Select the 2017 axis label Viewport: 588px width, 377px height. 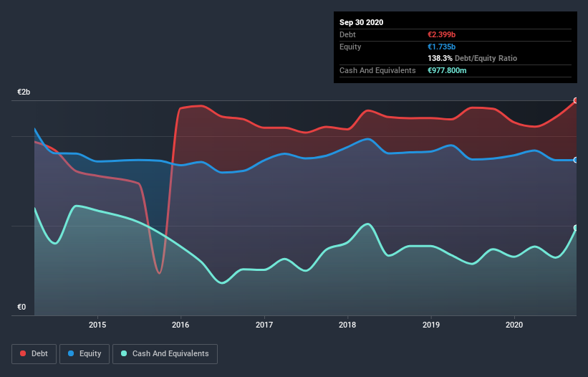pos(264,325)
